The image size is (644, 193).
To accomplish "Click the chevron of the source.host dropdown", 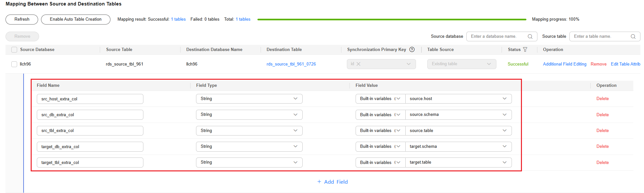I will pyautogui.click(x=504, y=99).
